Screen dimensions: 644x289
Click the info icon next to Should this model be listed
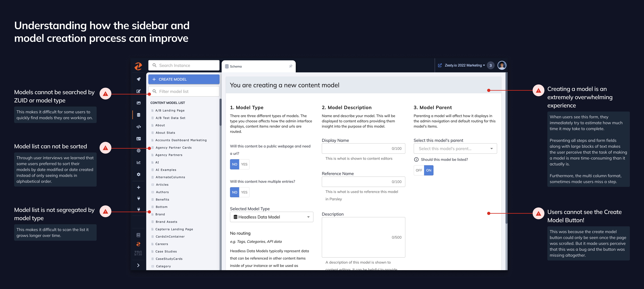point(416,160)
